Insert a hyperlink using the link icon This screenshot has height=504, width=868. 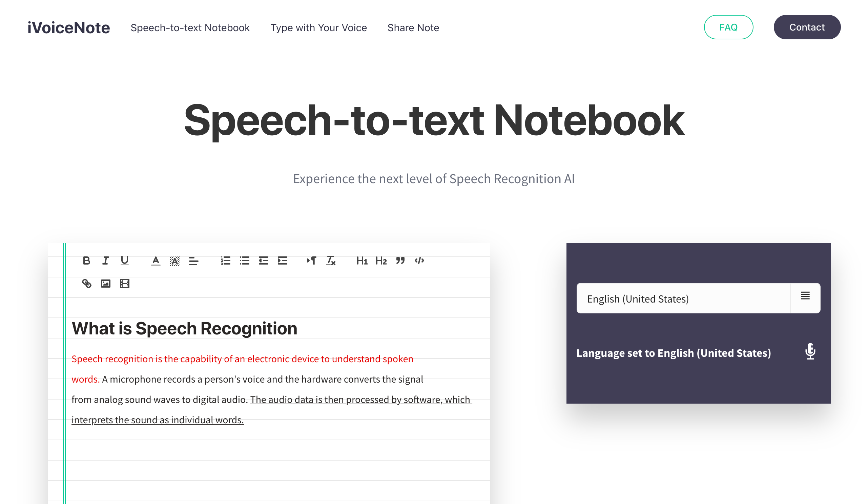[x=87, y=283]
